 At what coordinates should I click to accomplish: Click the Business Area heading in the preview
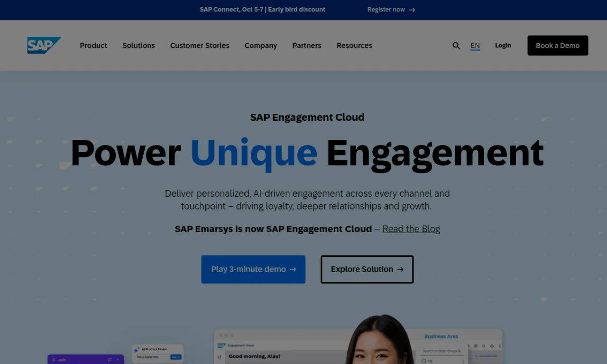pyautogui.click(x=441, y=336)
